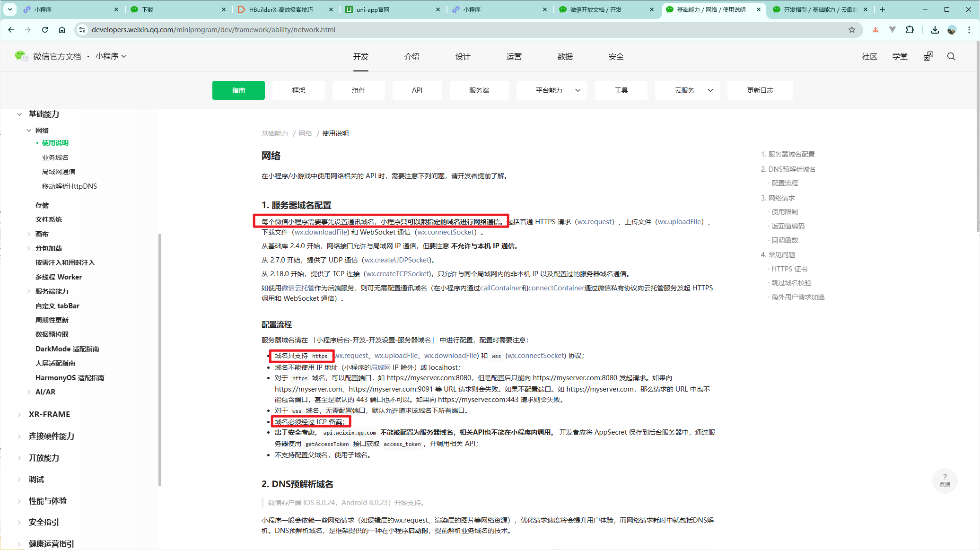Screen dimensions: 980x550
Task: Open the wx.createUDPSocket link
Action: (x=397, y=260)
